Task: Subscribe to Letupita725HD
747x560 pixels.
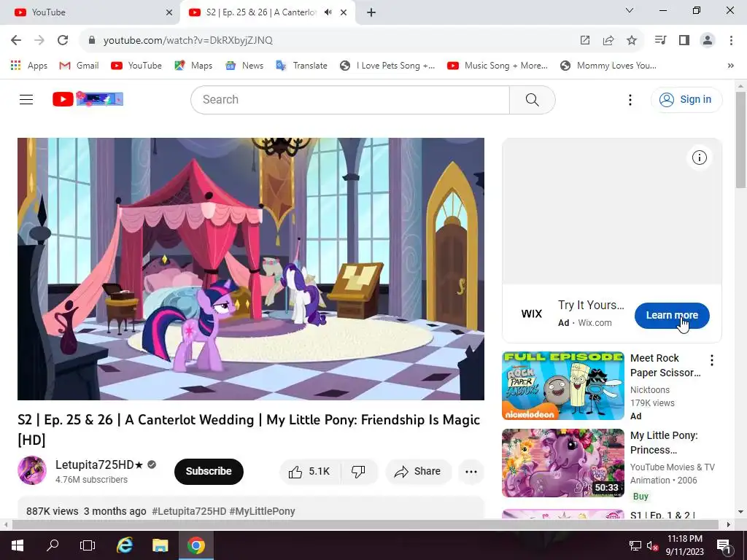Action: [x=209, y=472]
